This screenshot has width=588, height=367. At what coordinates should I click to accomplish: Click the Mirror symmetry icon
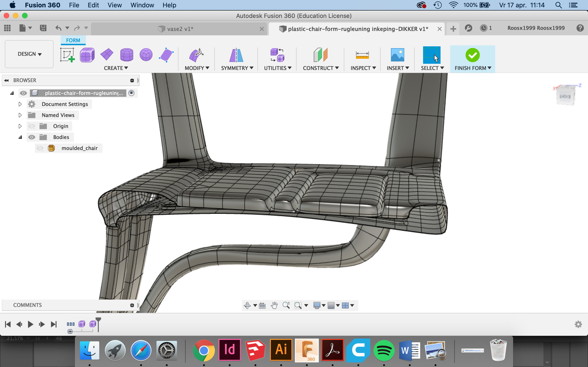[x=236, y=55]
